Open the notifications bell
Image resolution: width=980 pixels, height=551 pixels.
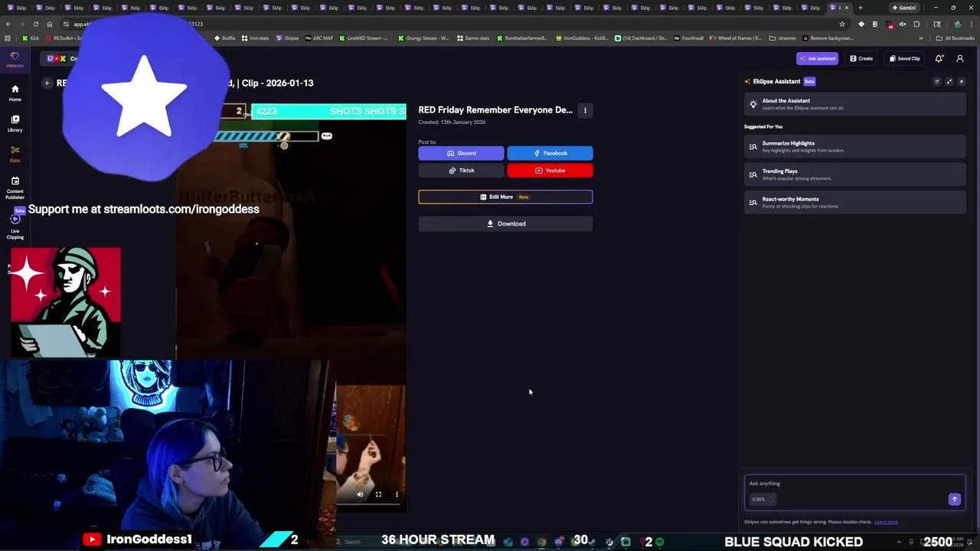point(939,58)
